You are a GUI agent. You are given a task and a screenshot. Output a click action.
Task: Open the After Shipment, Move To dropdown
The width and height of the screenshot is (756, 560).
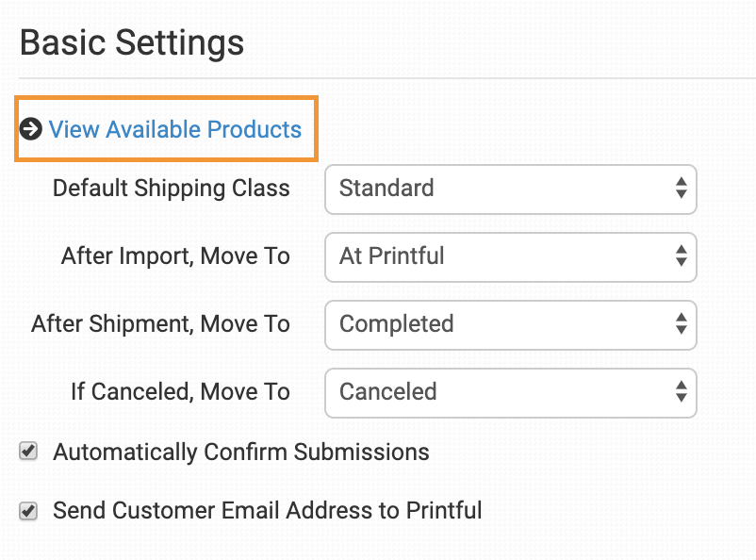click(510, 324)
